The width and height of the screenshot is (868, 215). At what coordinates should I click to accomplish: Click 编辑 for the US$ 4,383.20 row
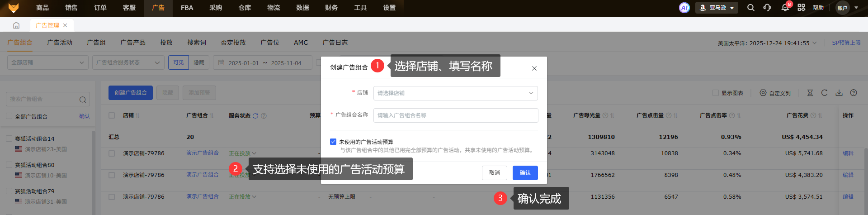(848, 175)
